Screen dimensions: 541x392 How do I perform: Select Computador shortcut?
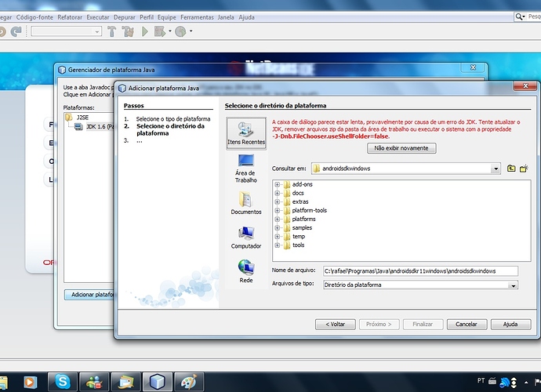pos(246,237)
